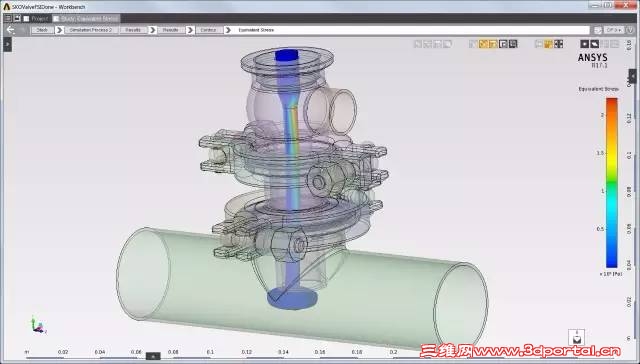Click the Pa units label under the legend
This screenshot has height=364, width=640.
pos(611,274)
